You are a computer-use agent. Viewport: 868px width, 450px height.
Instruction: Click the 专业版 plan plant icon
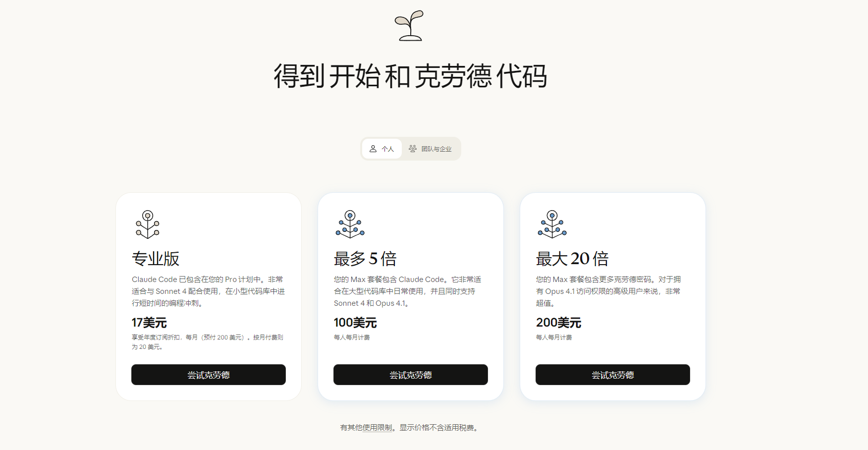tap(148, 225)
